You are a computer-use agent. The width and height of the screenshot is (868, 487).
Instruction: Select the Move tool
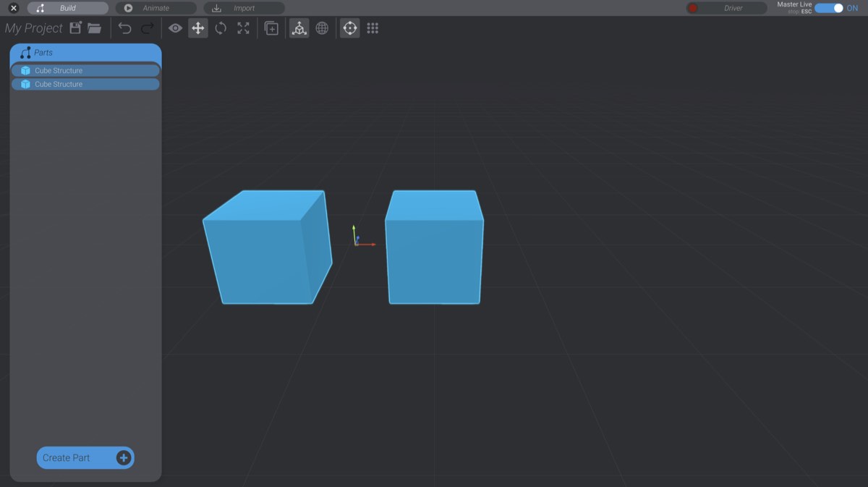click(197, 28)
